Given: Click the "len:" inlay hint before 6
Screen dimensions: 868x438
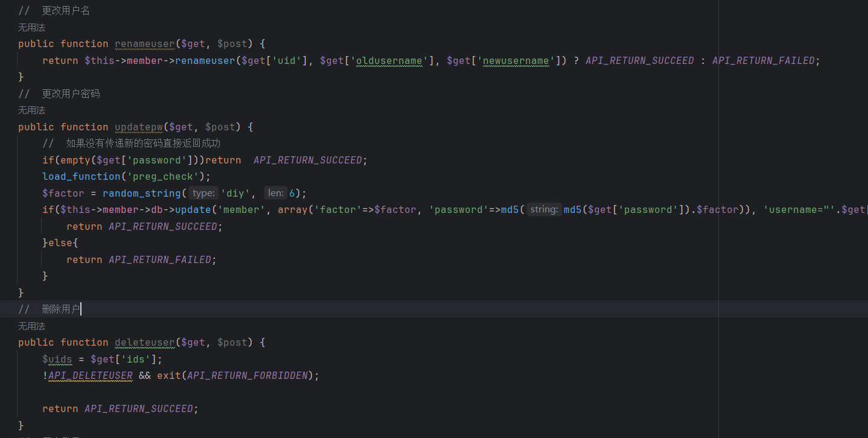Looking at the screenshot, I should [275, 193].
